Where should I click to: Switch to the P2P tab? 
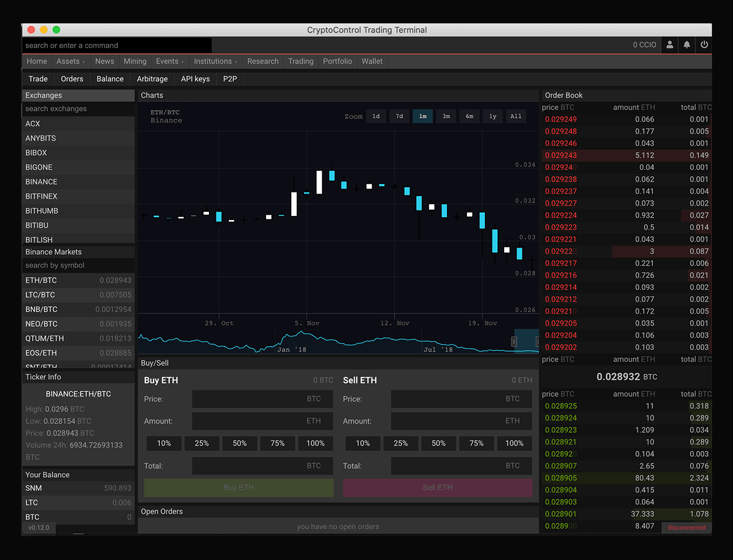230,79
